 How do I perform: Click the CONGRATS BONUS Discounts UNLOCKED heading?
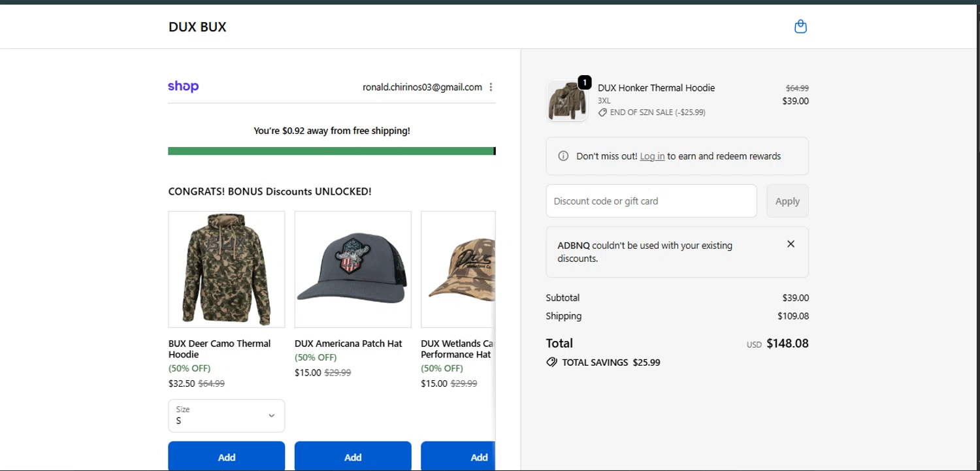pyautogui.click(x=270, y=191)
